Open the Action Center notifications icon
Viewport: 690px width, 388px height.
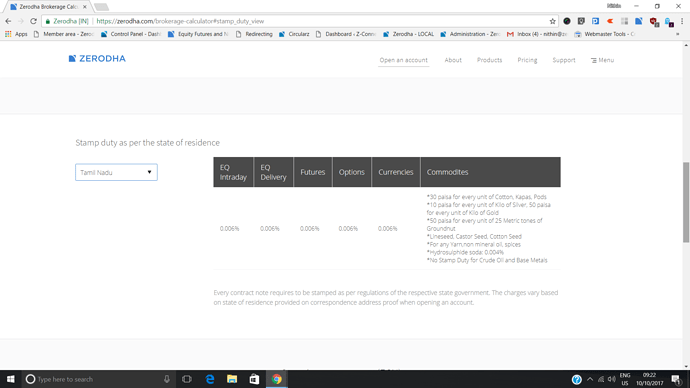pyautogui.click(x=676, y=379)
